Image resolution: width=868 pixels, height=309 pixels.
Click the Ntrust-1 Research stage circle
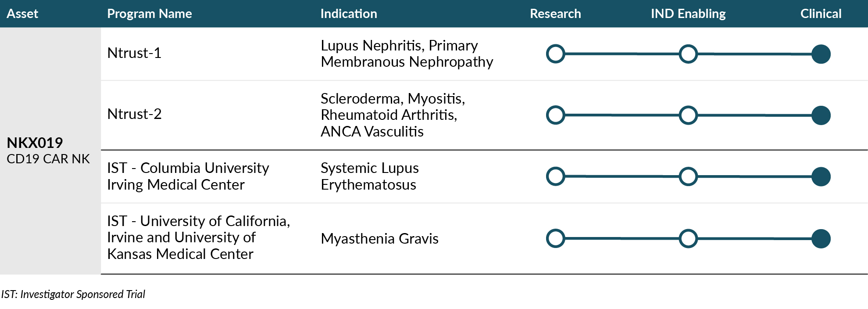556,54
